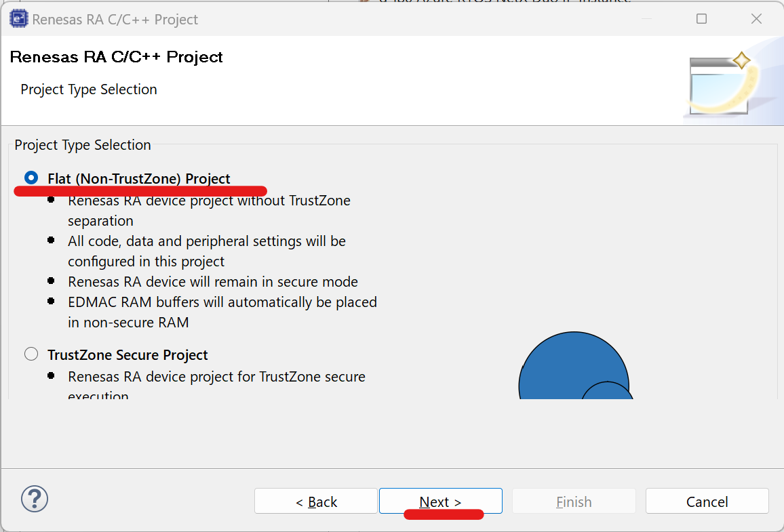Image resolution: width=784 pixels, height=532 pixels.
Task: Click the 'Project Type Selection' subtitle text
Action: tap(88, 89)
